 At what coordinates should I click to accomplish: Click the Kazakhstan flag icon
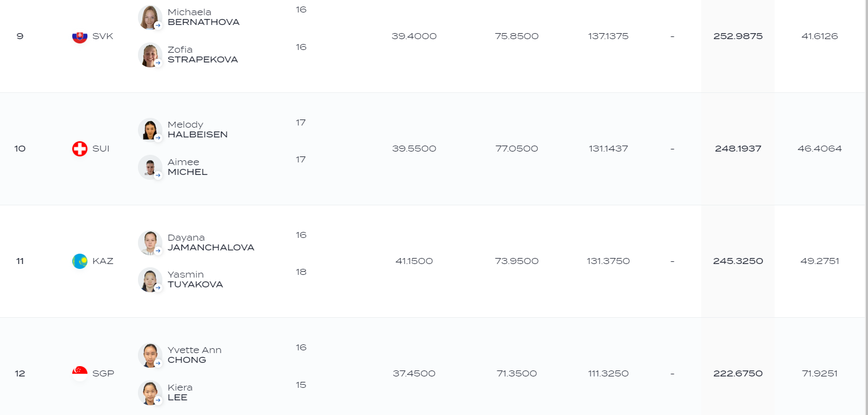point(80,261)
